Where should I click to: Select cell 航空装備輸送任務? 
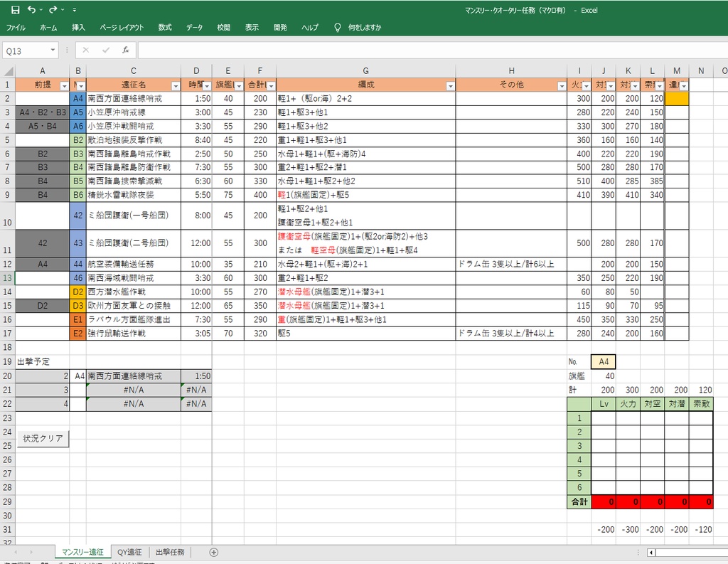(x=133, y=264)
